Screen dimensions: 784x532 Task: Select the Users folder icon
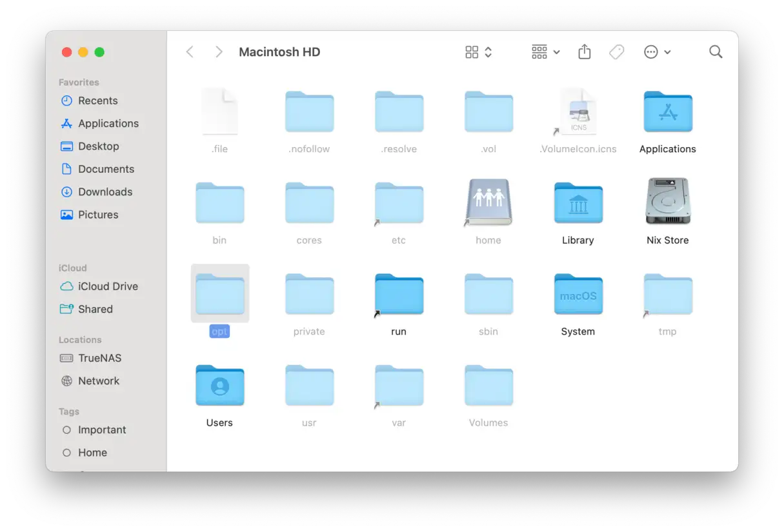tap(219, 386)
